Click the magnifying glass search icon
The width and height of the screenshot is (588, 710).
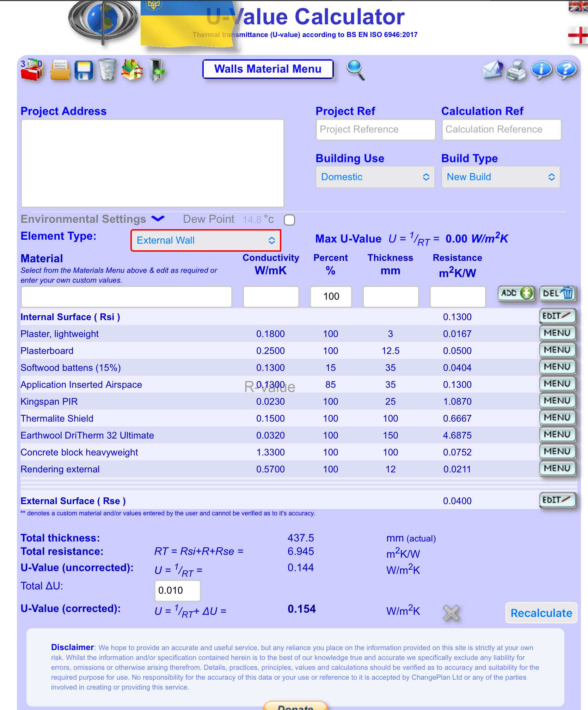[355, 70]
